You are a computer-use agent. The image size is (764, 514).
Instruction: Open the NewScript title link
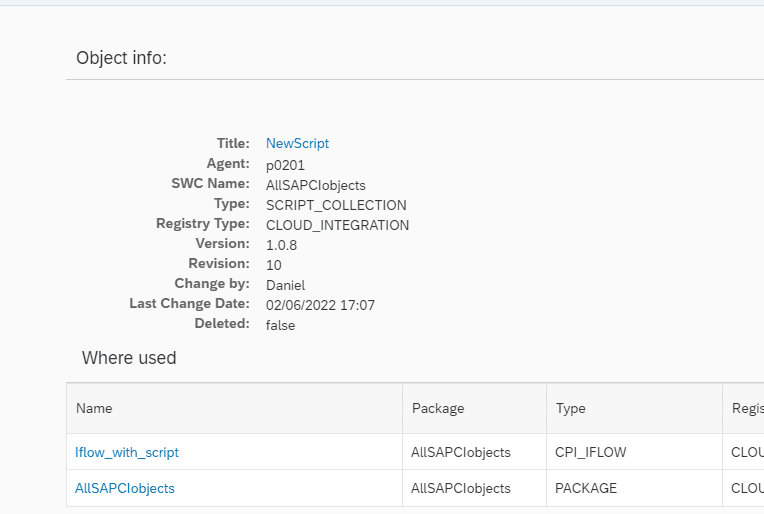(x=297, y=143)
